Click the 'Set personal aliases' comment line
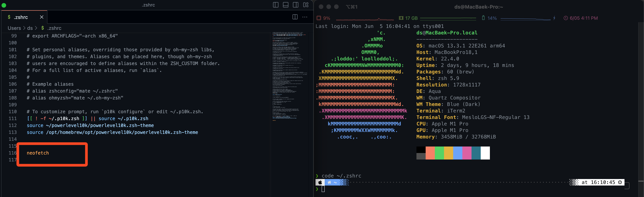The height and width of the screenshot is (197, 644). point(120,50)
